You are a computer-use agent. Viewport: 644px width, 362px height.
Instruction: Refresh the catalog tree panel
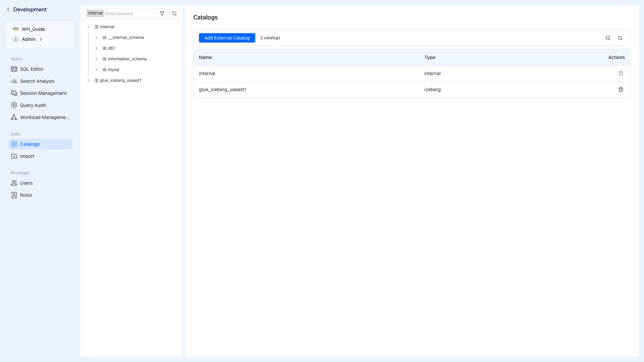(174, 13)
